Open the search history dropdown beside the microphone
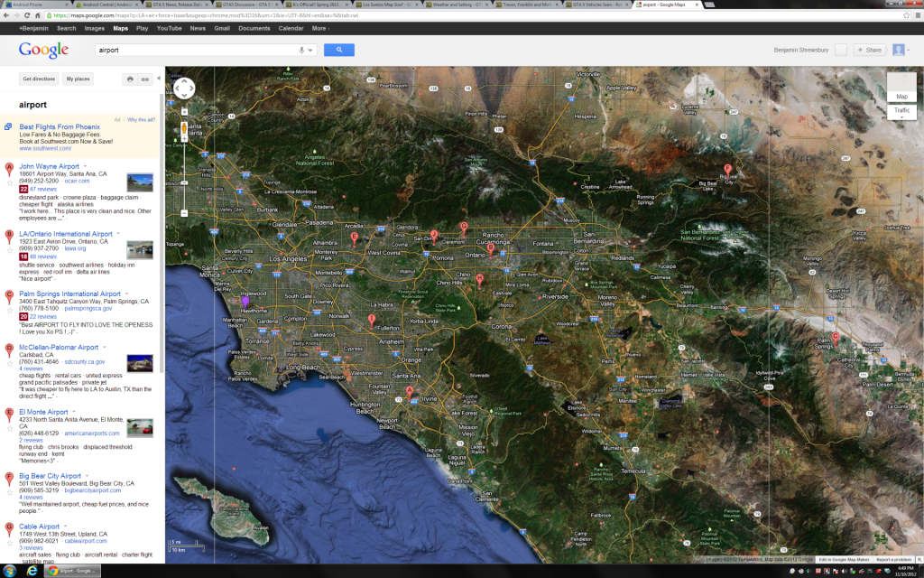Viewport: 924px width, 578px height. (310, 51)
